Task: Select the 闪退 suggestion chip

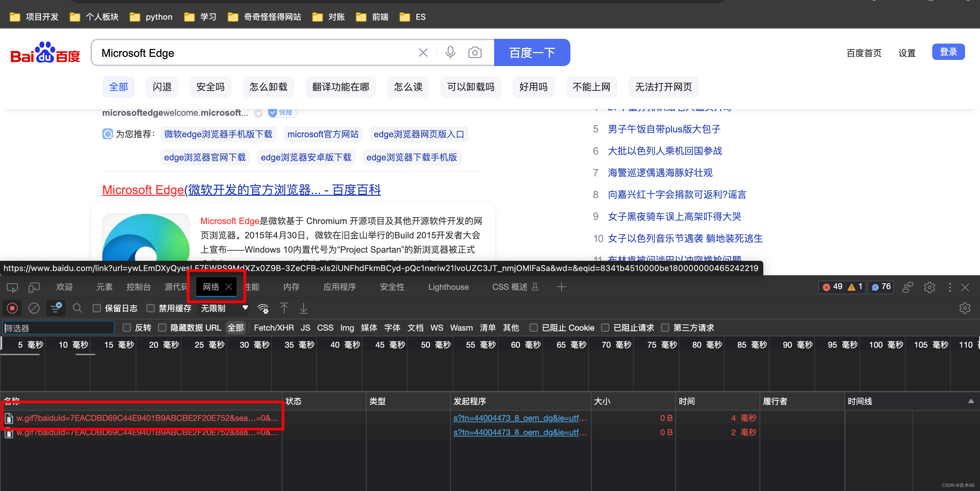Action: (162, 87)
